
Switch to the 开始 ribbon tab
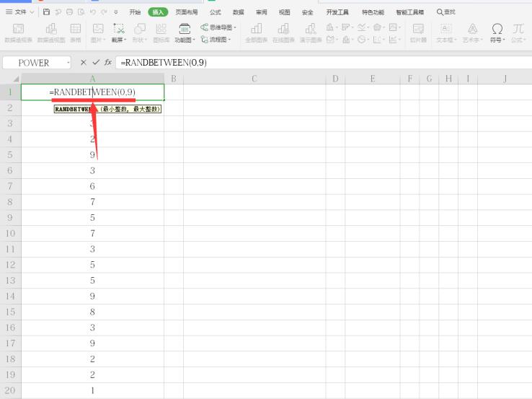(x=135, y=12)
